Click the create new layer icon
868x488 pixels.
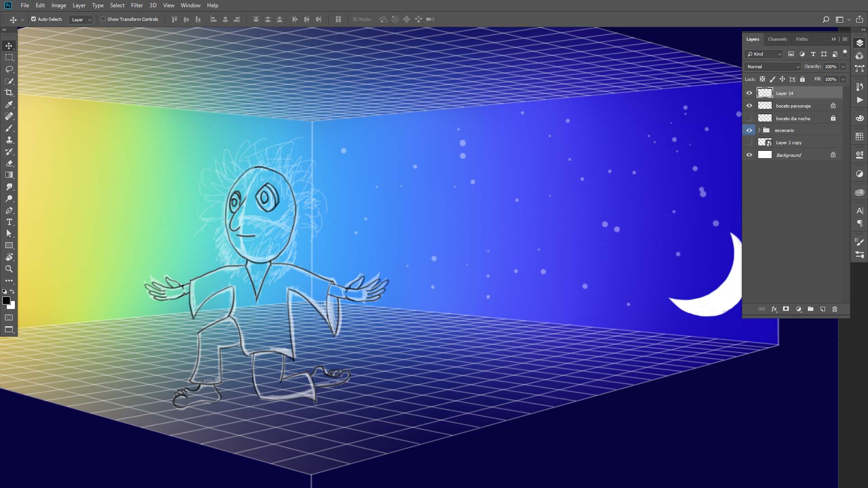[823, 309]
